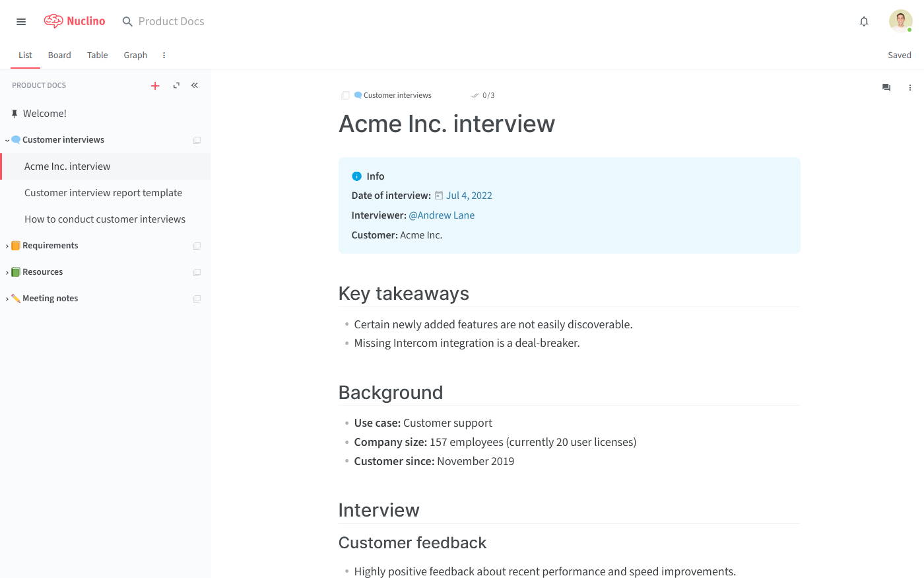Click the Acme Inc. interview title
Image resolution: width=924 pixels, height=578 pixels.
(x=447, y=124)
